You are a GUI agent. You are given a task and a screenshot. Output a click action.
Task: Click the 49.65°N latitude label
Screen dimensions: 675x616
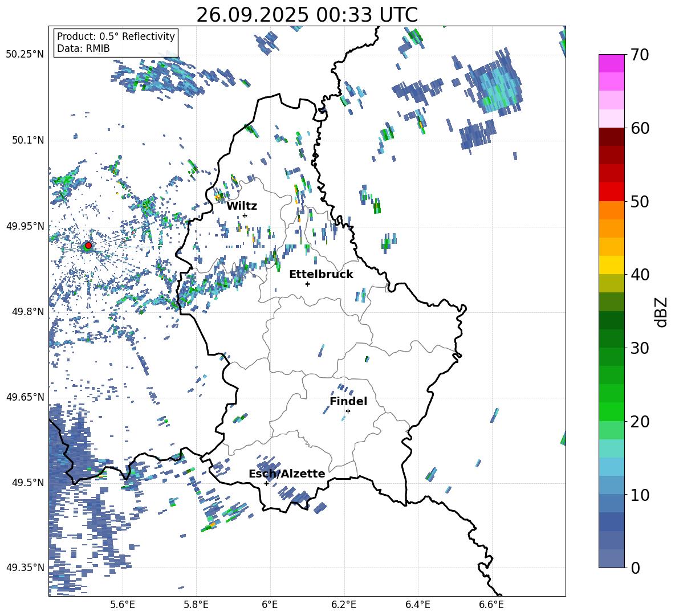[25, 397]
